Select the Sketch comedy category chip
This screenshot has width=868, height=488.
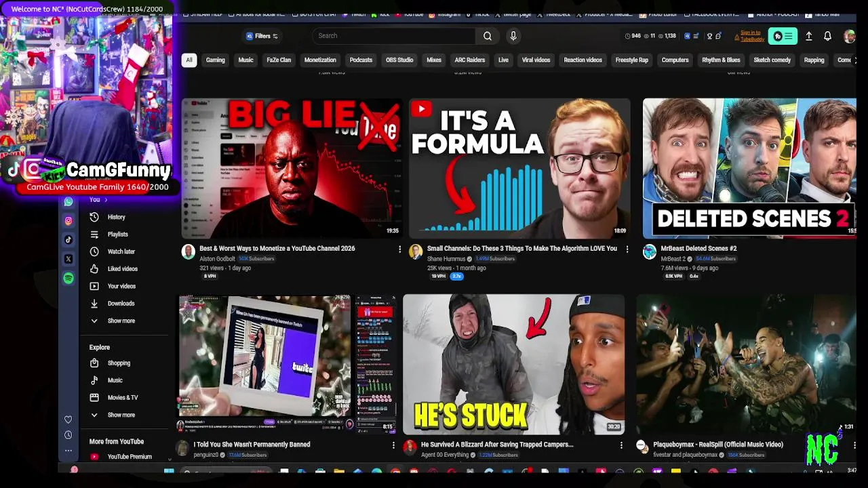click(772, 60)
